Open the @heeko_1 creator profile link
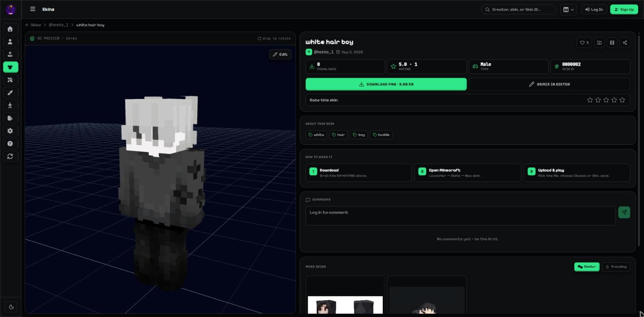Image resolution: width=644 pixels, height=317 pixels. (324, 52)
